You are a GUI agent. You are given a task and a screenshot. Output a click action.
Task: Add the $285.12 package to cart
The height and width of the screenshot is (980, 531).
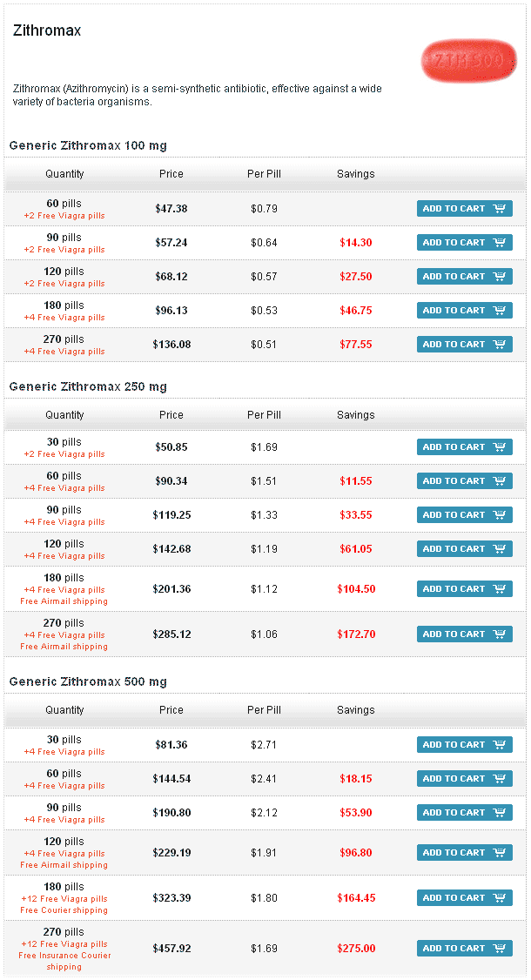click(464, 634)
